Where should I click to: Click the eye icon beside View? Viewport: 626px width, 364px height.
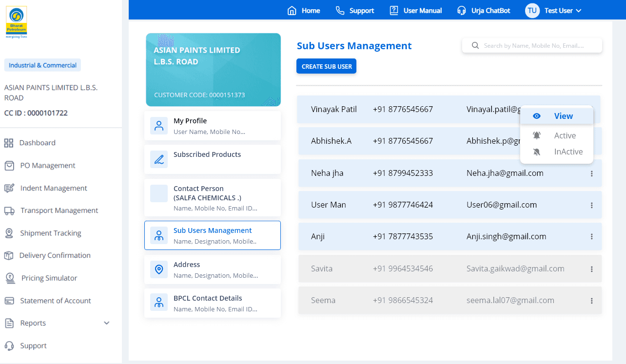coord(537,116)
